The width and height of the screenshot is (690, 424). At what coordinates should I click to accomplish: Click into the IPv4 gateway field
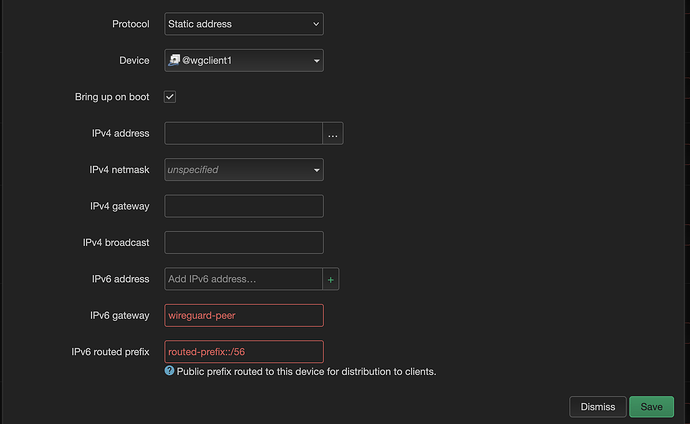pos(243,206)
